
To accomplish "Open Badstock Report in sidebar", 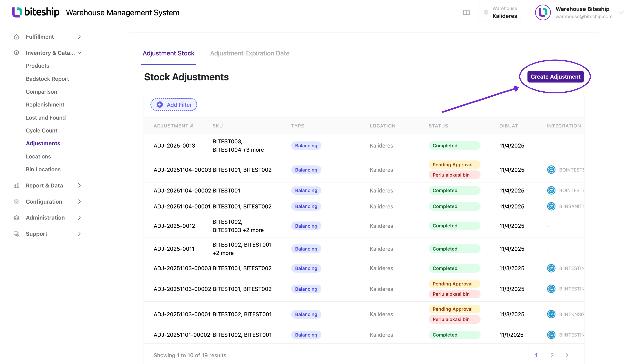I will [47, 79].
